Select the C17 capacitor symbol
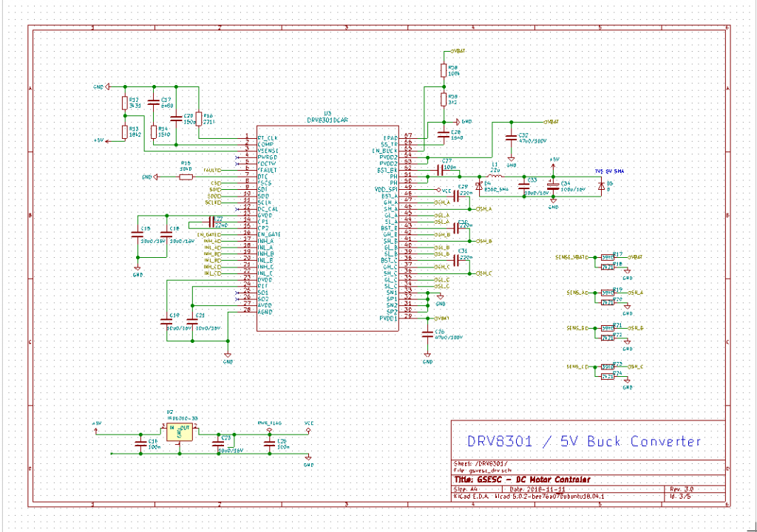Viewport: 757px width, 532px height. (x=154, y=103)
